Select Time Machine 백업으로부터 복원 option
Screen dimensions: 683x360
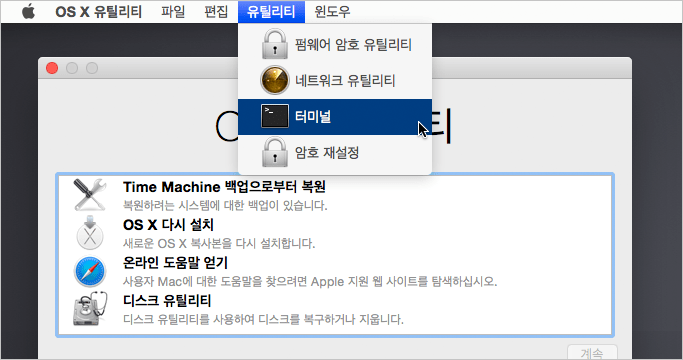tap(335, 195)
